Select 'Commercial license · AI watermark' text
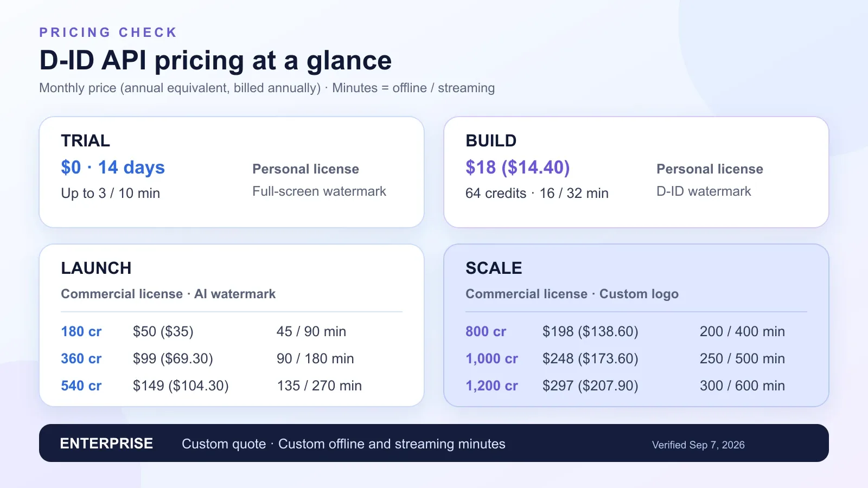The image size is (868, 488). (168, 294)
